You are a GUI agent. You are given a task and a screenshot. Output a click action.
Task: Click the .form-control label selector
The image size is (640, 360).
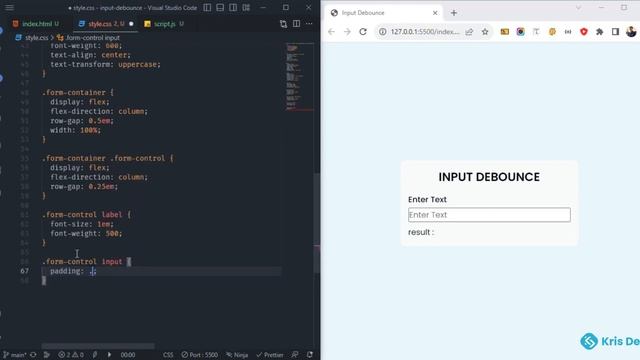pos(82,215)
